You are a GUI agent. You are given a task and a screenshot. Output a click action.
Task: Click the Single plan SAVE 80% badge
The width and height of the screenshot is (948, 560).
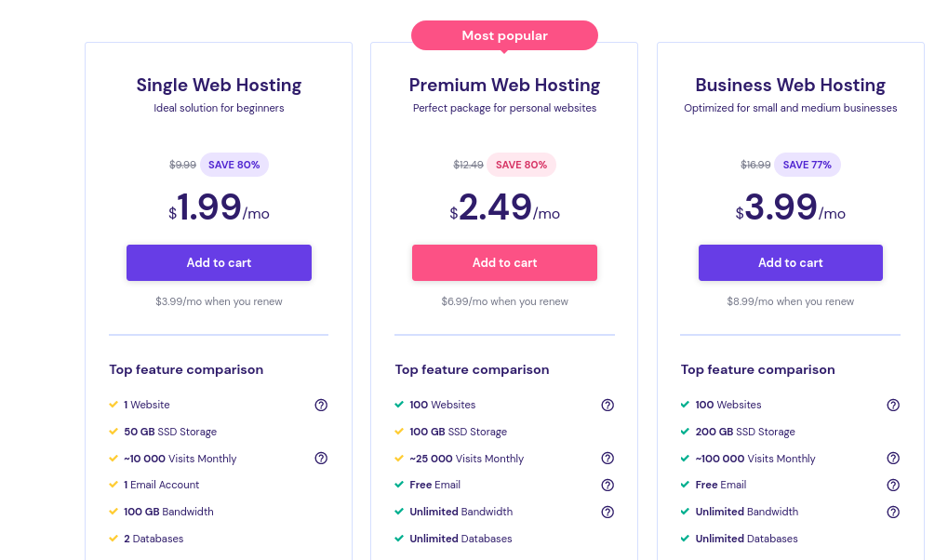[x=234, y=165]
